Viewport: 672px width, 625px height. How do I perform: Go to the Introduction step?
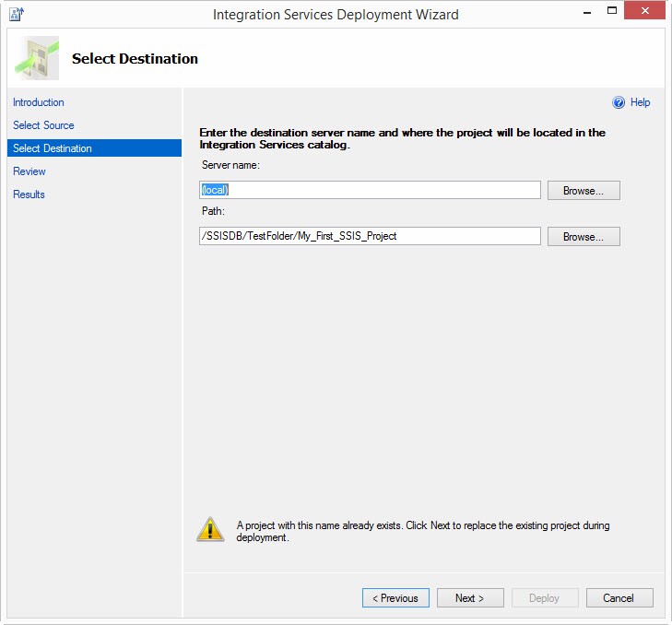point(39,102)
